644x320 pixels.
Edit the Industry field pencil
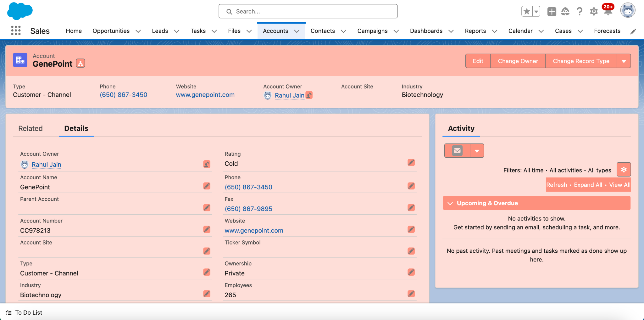207,294
